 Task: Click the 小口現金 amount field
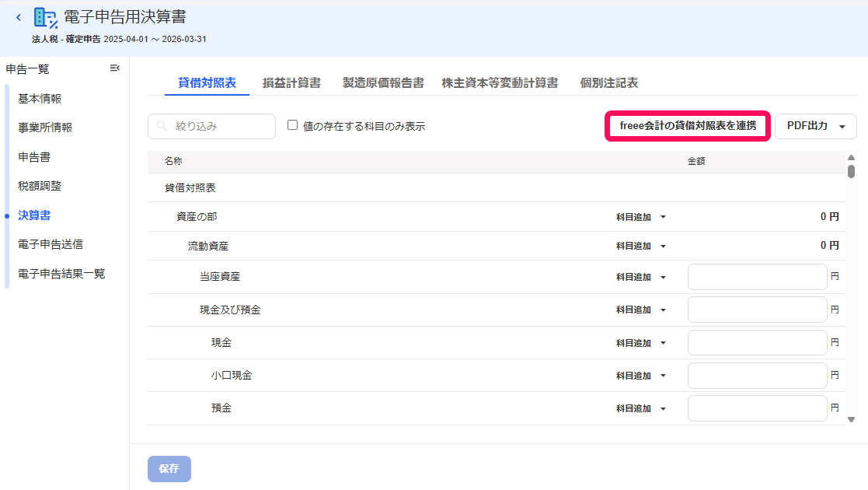tap(758, 375)
